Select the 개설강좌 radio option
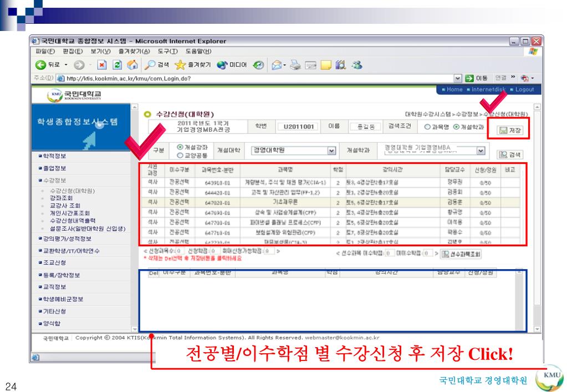 (180, 147)
